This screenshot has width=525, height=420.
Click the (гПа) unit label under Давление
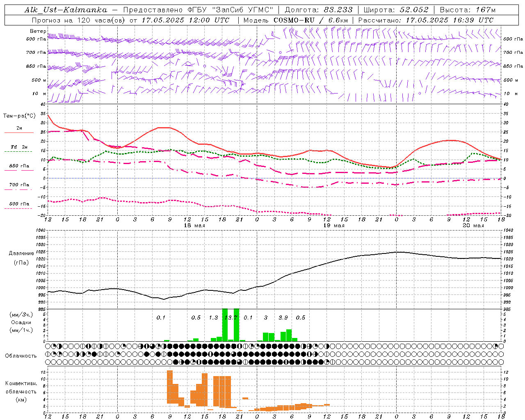21,262
